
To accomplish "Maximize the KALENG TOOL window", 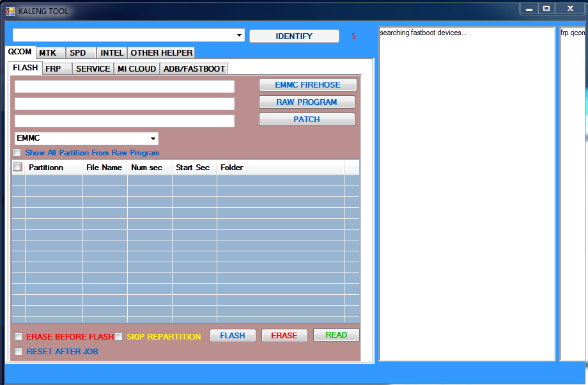I will 546,8.
